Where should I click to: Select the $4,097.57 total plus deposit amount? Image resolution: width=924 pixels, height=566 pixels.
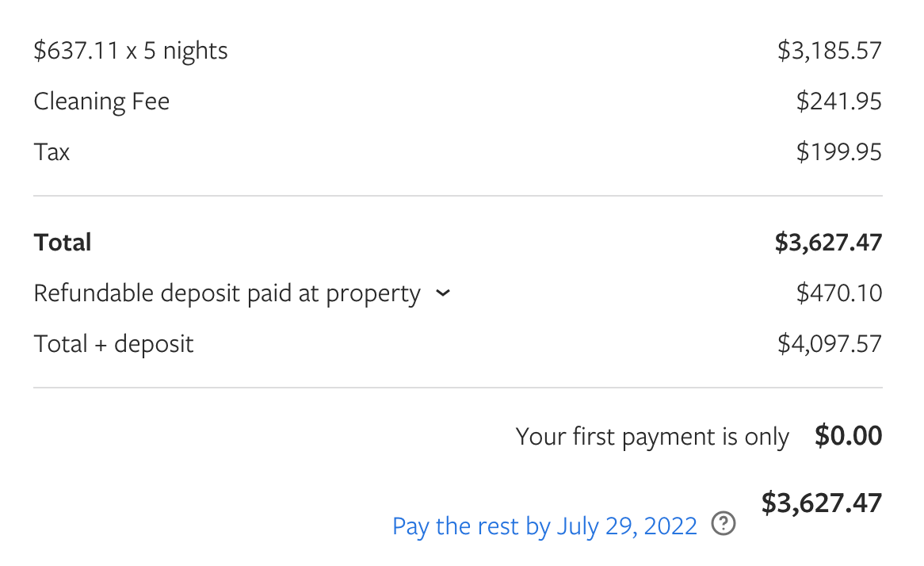pyautogui.click(x=829, y=343)
